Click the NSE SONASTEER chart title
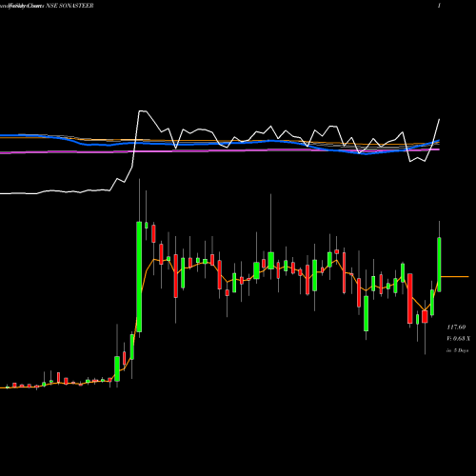 point(69,6)
